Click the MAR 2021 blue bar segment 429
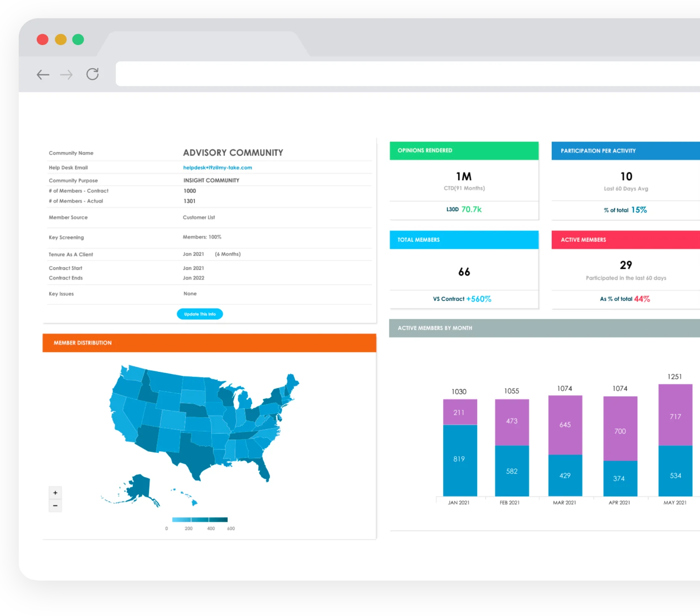This screenshot has height=616, width=700. (565, 475)
